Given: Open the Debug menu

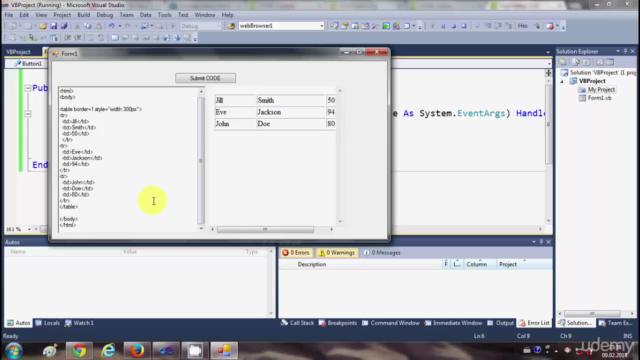Looking at the screenshot, I should [x=104, y=15].
